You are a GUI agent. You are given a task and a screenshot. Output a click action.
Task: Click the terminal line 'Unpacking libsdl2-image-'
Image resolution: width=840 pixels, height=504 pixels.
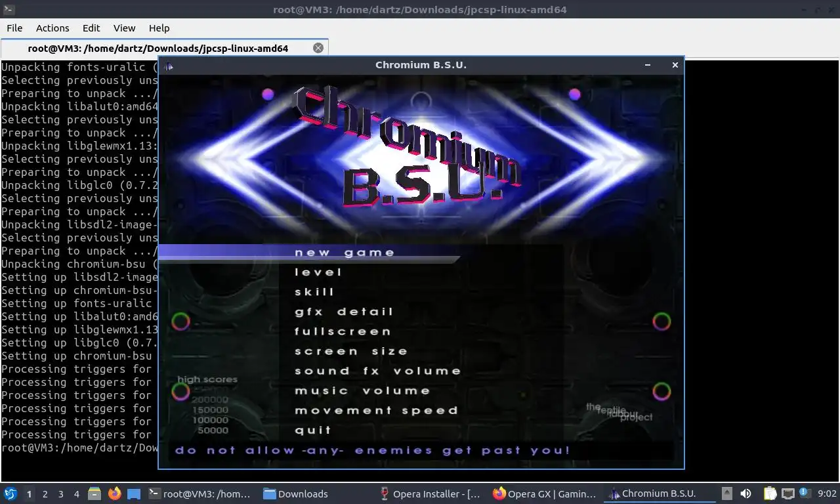coord(79,224)
